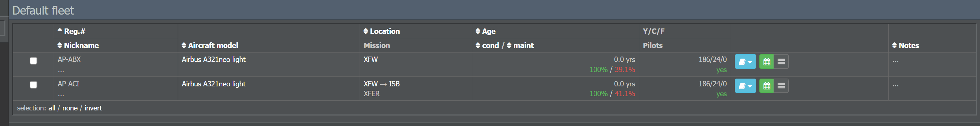Tick the checkbox for AP-ABX
This screenshot has width=980, height=126.
[x=33, y=61]
